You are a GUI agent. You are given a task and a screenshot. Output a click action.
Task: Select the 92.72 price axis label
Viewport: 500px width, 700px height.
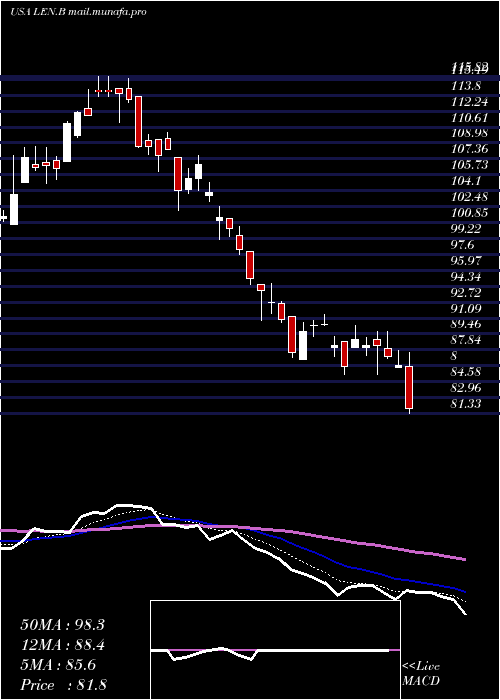(x=466, y=293)
